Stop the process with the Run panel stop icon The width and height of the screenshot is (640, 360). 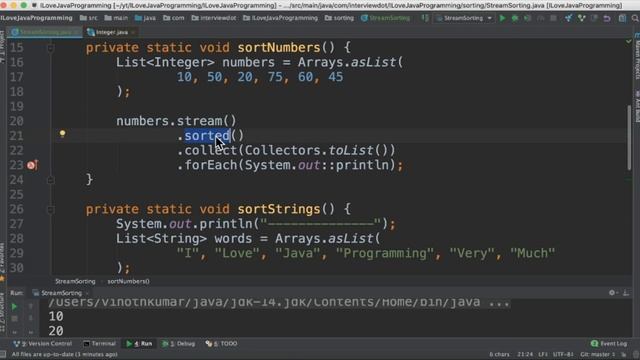14,318
